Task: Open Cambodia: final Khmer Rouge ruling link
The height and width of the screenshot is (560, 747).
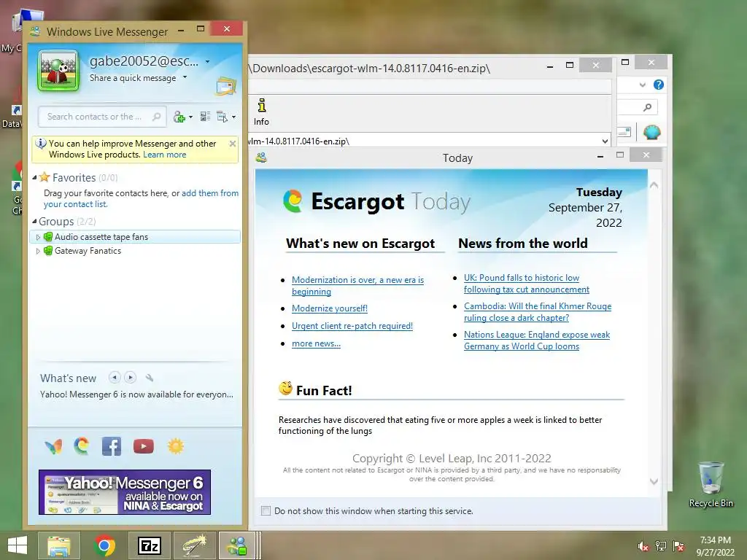Action: [538, 312]
